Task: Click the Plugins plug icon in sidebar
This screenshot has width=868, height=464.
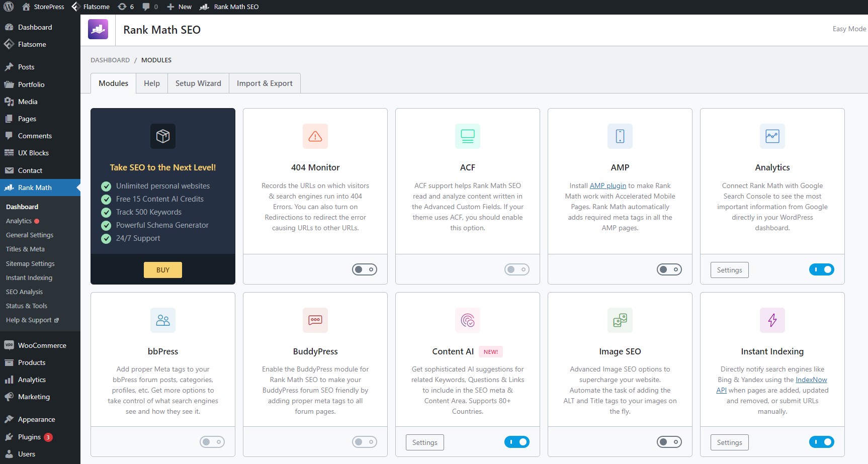Action: click(x=9, y=437)
